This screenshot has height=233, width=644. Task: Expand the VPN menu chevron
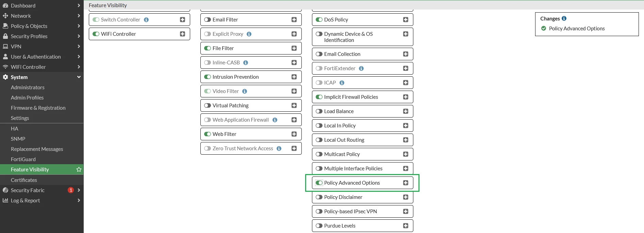pos(79,46)
